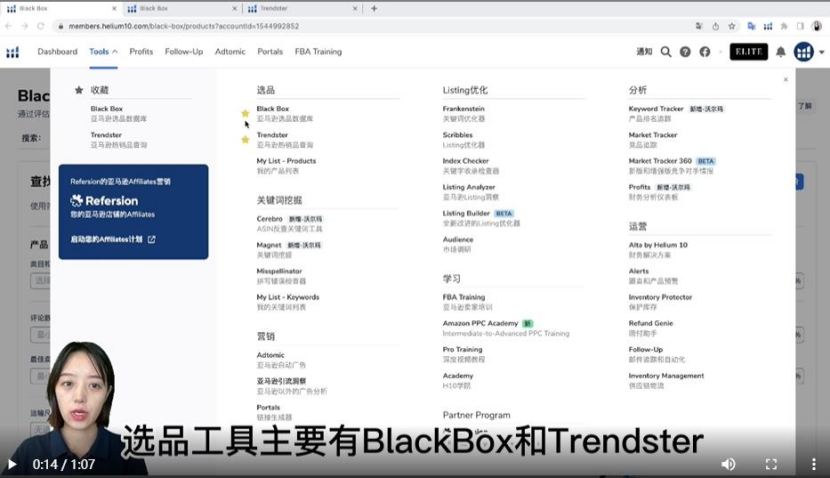Open video more options three-dot menu

810,464
